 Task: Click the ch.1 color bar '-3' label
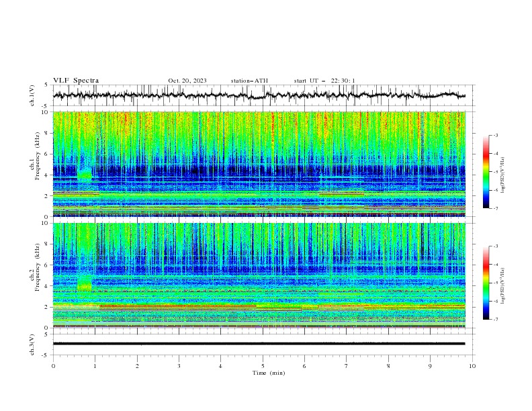[496, 135]
